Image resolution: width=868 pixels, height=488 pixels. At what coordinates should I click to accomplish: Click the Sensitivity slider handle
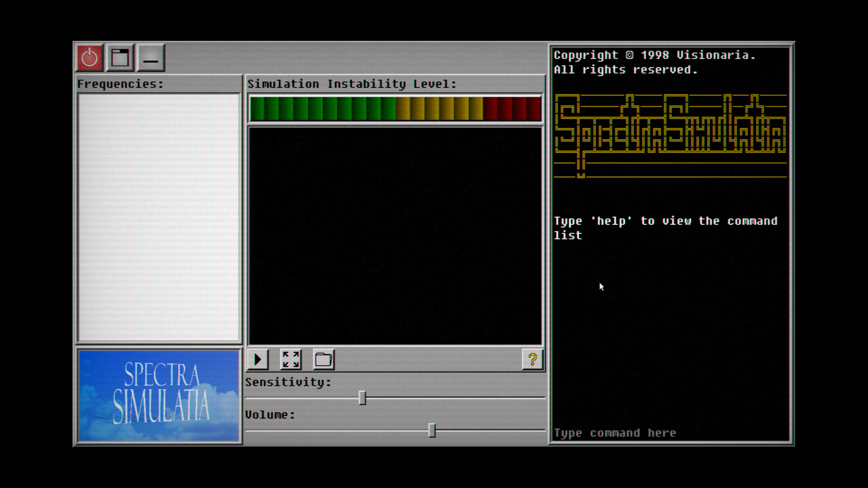tap(362, 398)
